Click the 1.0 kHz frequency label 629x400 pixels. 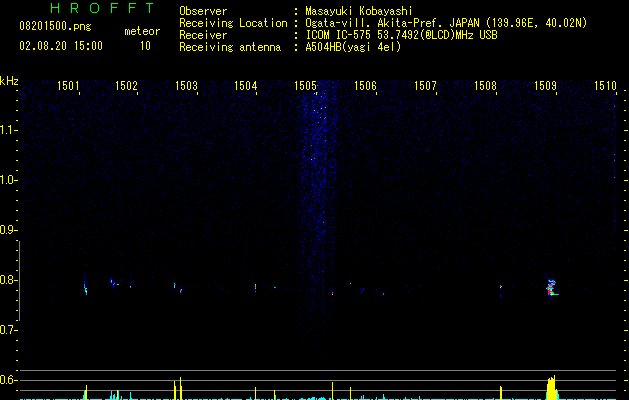pos(8,180)
